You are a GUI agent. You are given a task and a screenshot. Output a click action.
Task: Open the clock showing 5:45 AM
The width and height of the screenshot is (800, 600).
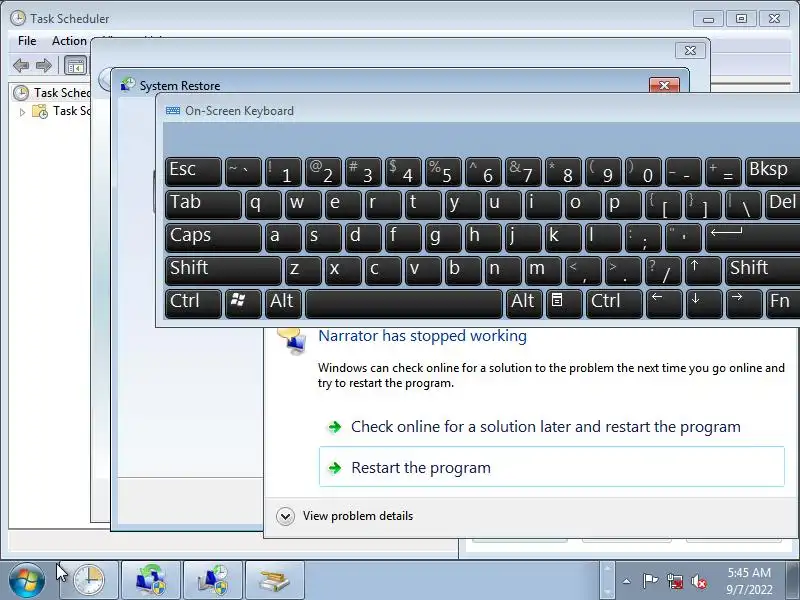point(749,581)
